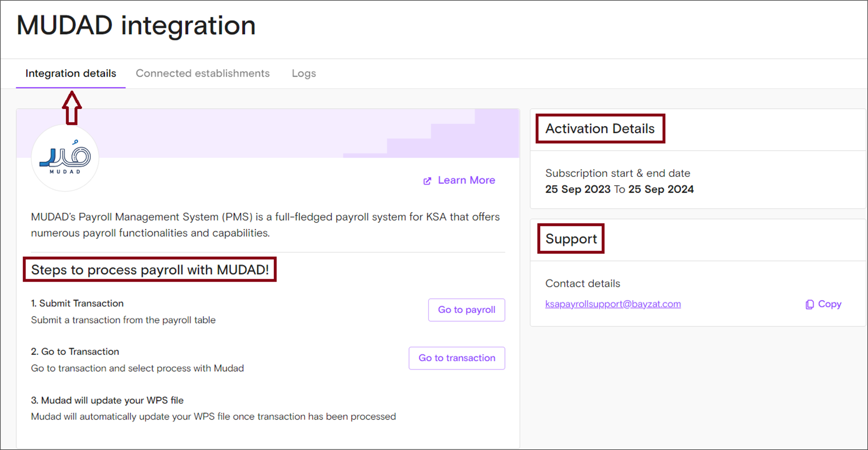Click the Activation Details heading

[x=600, y=129]
